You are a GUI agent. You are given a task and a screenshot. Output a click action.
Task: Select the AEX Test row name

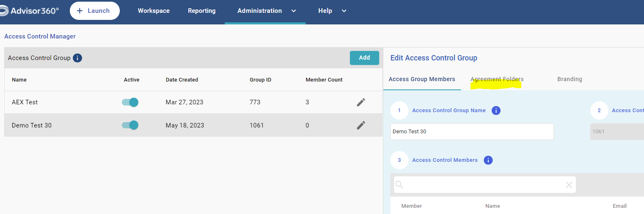[25, 102]
